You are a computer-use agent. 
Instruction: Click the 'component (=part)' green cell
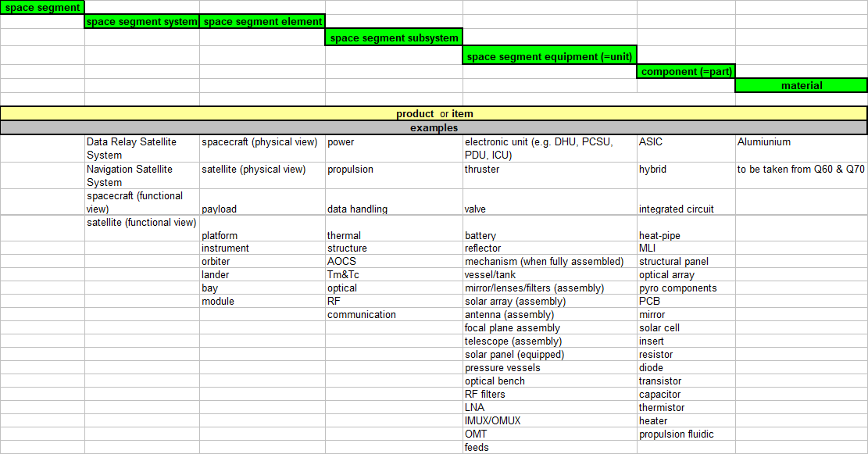click(x=686, y=71)
